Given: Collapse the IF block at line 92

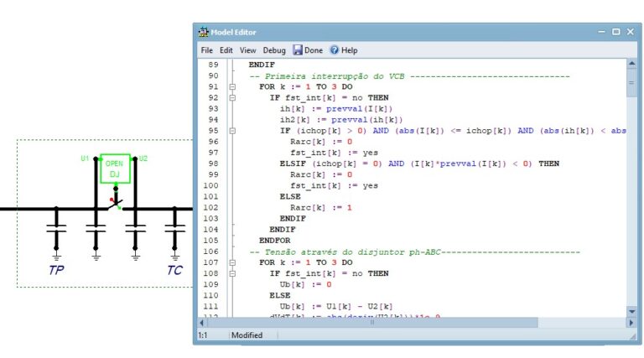Looking at the screenshot, I should [x=232, y=98].
